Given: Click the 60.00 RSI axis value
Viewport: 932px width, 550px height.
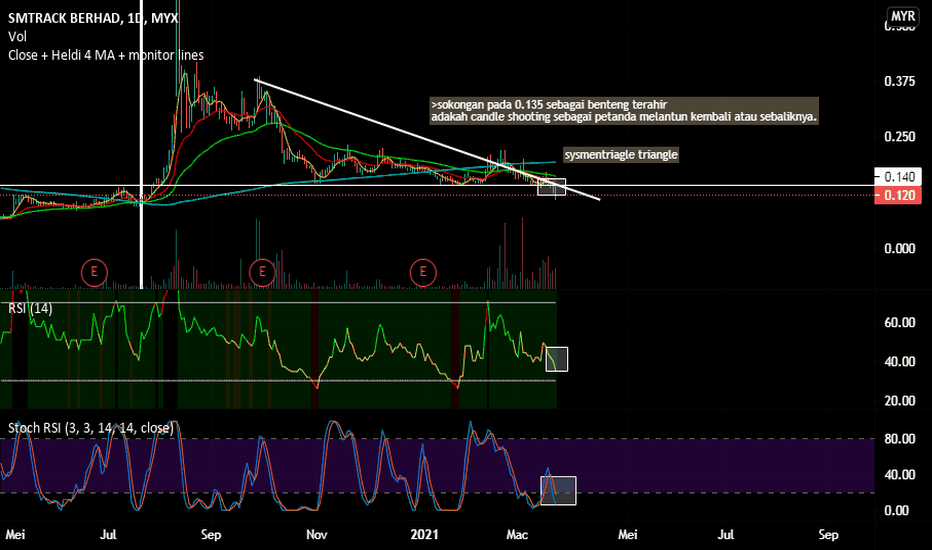Looking at the screenshot, I should pos(900,322).
